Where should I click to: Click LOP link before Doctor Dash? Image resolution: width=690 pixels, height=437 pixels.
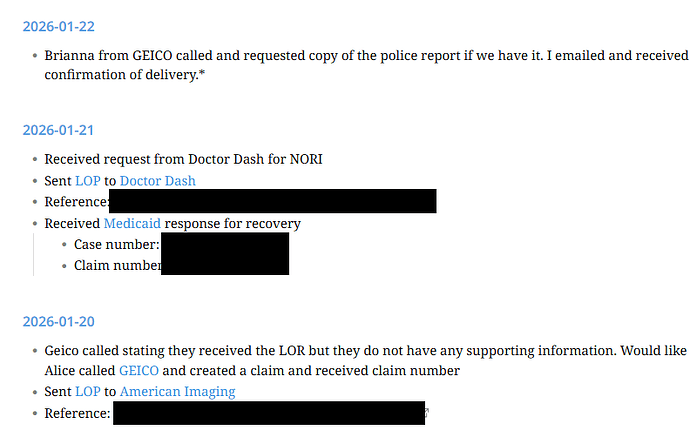87,181
